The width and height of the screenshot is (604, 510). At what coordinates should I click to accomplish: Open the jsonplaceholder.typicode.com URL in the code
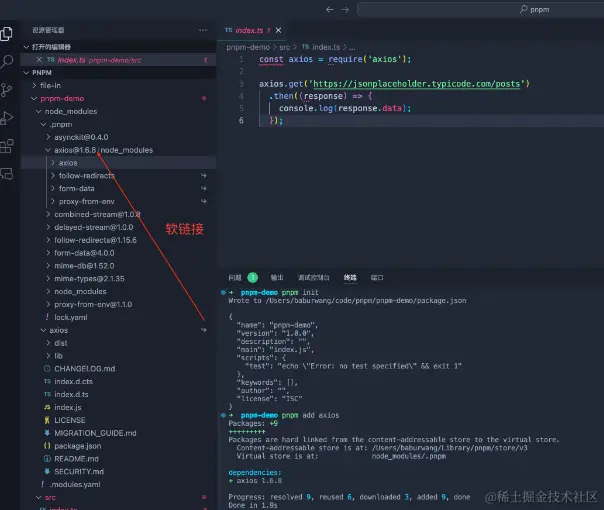(x=416, y=84)
